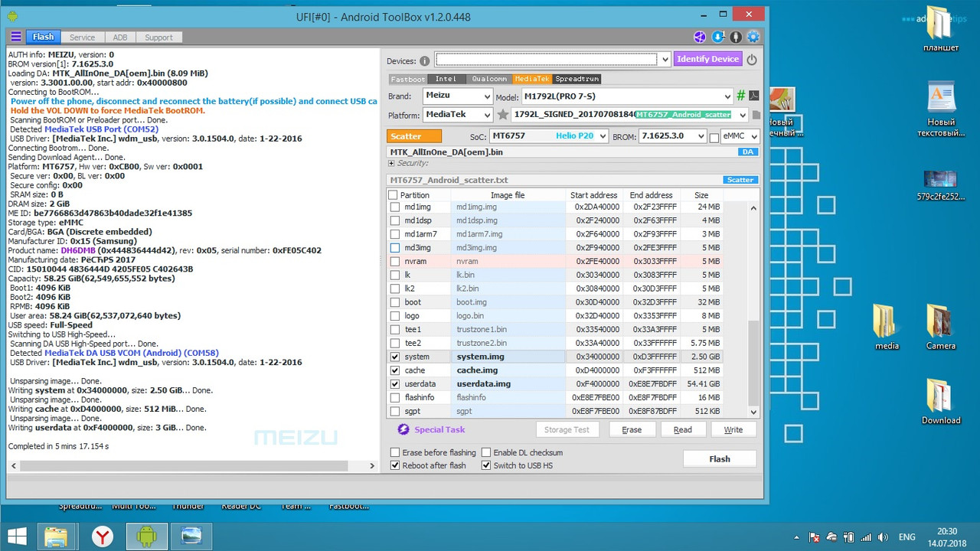Screen dimensions: 980x551
Task: Check the boot partition checkbox
Action: point(395,302)
